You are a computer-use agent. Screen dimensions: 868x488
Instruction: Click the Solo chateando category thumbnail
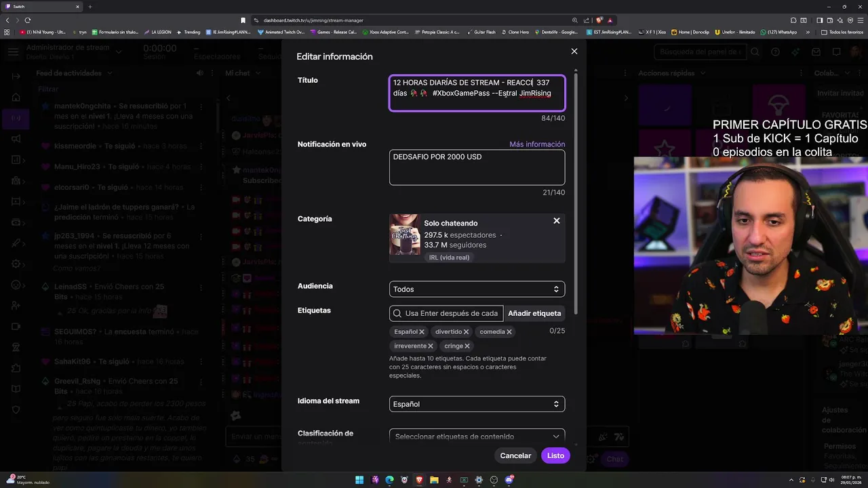(x=404, y=235)
